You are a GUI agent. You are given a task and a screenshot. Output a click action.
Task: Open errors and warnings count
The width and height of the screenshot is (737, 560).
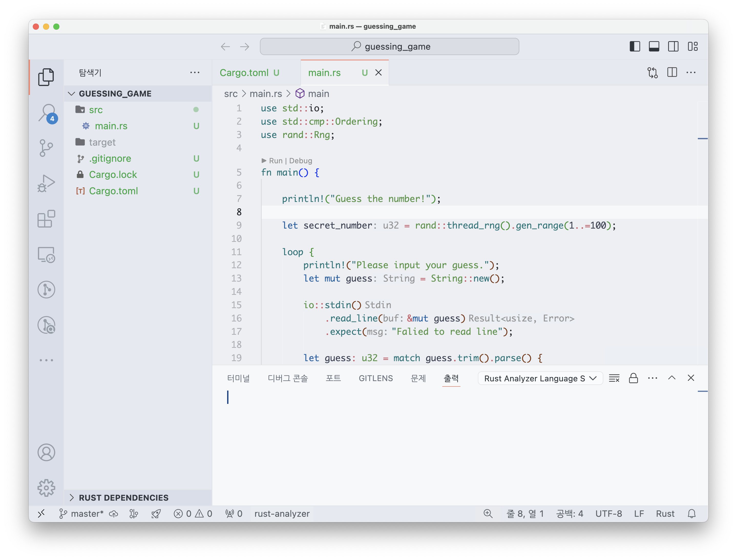pyautogui.click(x=193, y=514)
